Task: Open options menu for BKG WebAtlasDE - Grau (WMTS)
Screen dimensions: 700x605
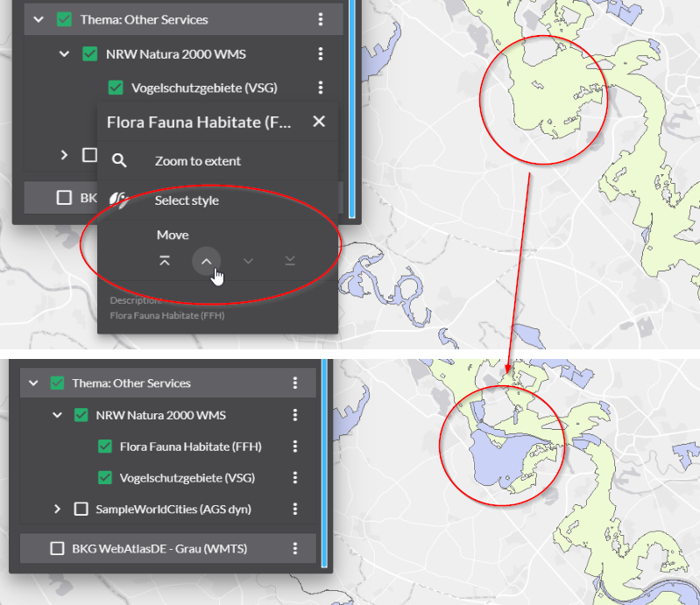Action: coord(295,548)
